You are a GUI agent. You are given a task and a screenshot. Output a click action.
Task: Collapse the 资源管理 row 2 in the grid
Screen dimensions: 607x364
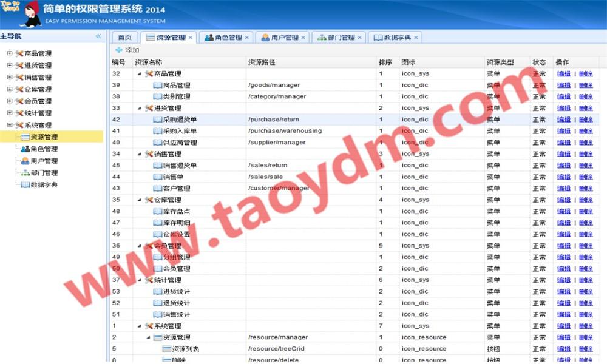148,338
